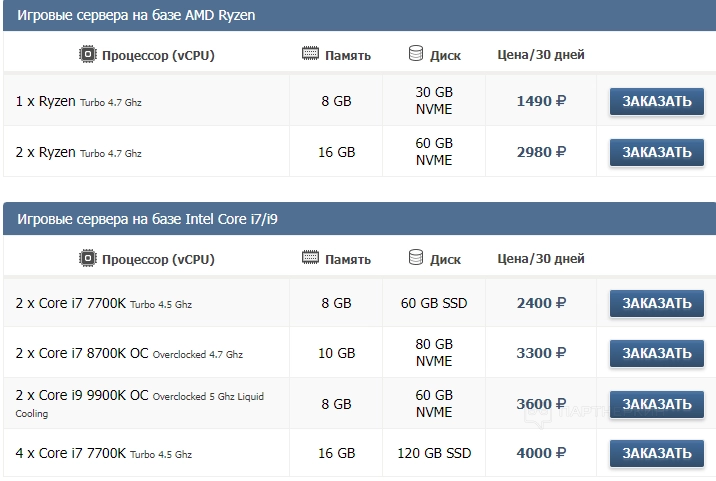Click the 3300 ₽ price

(x=541, y=353)
